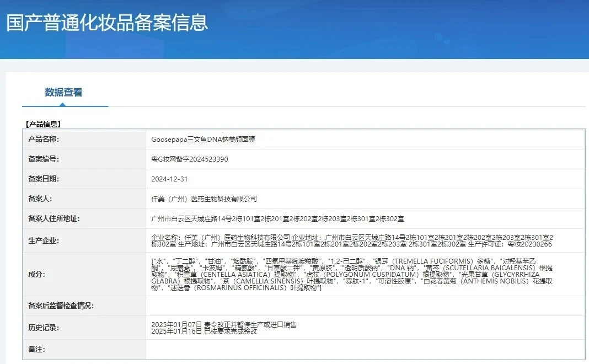Select 仟美（广州）医药生物科技有限公司 in 备案人 row
Image resolution: width=589 pixels, height=364 pixels.
204,199
